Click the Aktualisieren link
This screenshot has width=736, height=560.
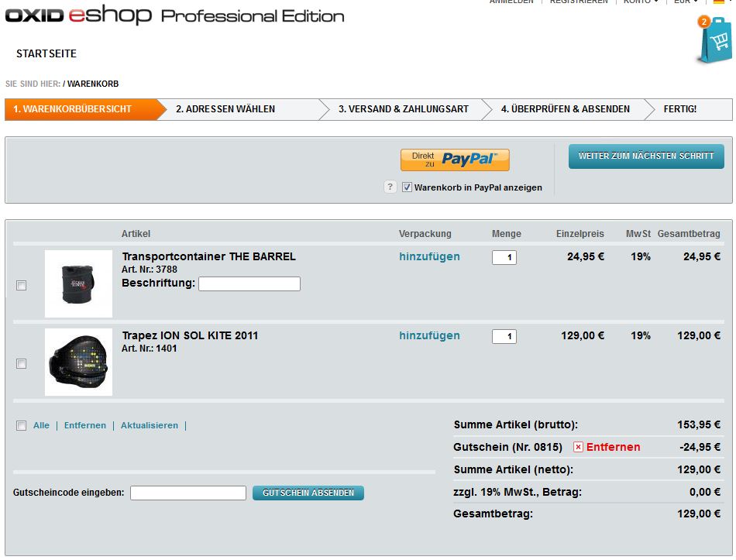[x=149, y=425]
